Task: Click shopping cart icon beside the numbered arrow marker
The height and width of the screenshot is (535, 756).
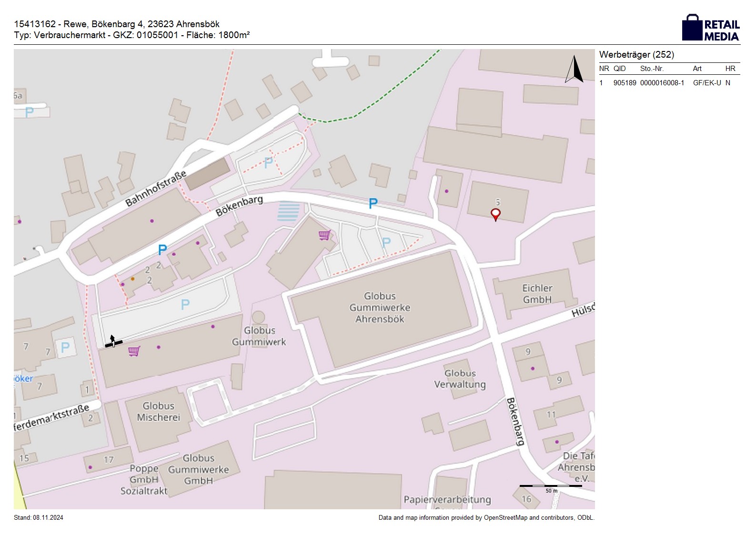Action: [134, 352]
